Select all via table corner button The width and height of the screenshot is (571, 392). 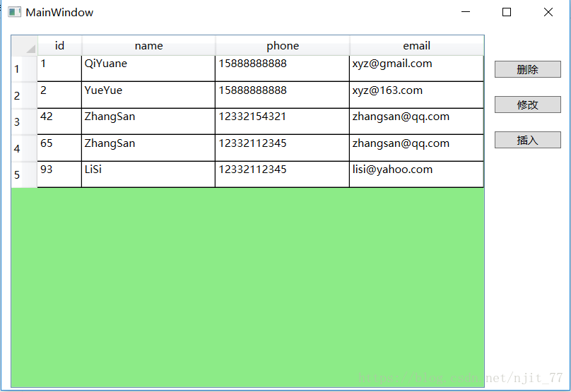pos(25,45)
